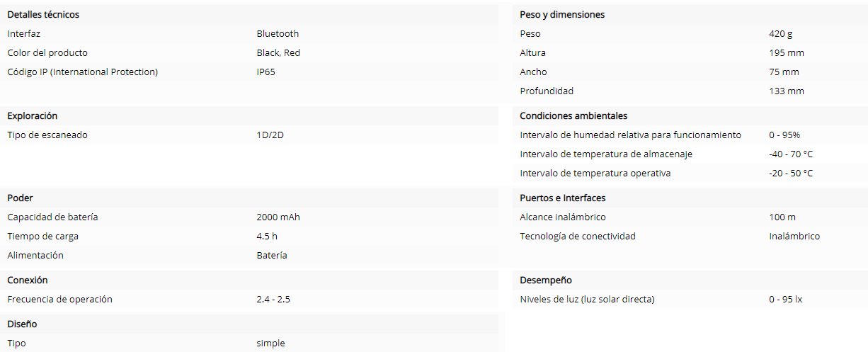The height and width of the screenshot is (352, 868).
Task: Select the Bluetooth interface value
Action: (x=278, y=33)
